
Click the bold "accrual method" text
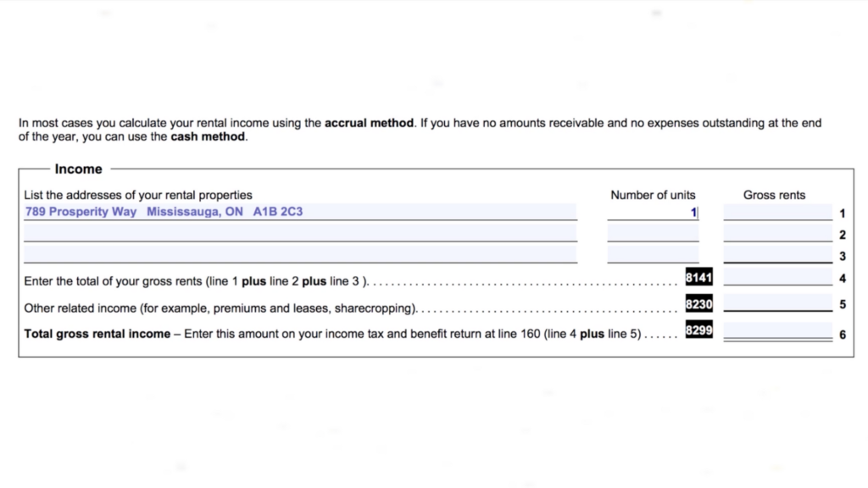pyautogui.click(x=370, y=123)
